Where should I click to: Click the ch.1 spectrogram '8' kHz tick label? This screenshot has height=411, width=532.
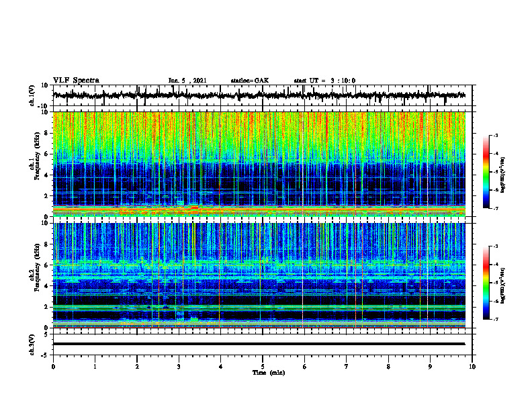[46, 133]
